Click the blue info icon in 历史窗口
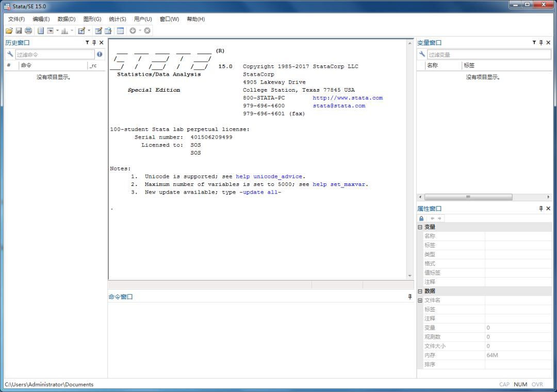The height and width of the screenshot is (392, 557). click(100, 54)
